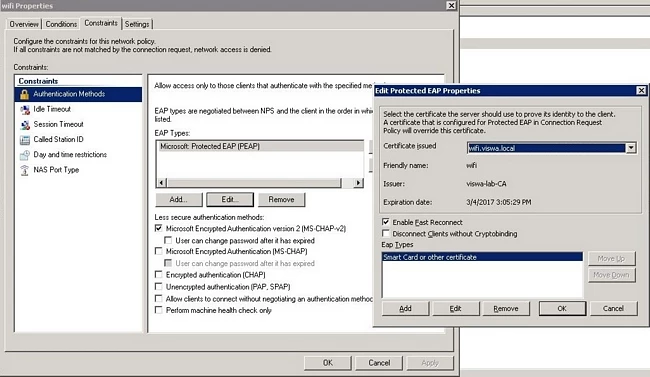Screen dimensions: 650x377
Task: Select Session Timeout constraint
Action: pyautogui.click(x=58, y=124)
